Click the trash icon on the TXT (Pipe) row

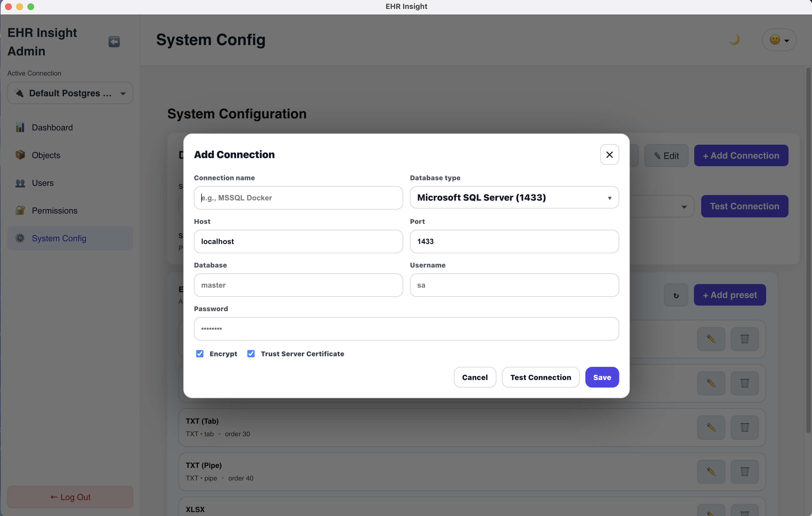[745, 472]
